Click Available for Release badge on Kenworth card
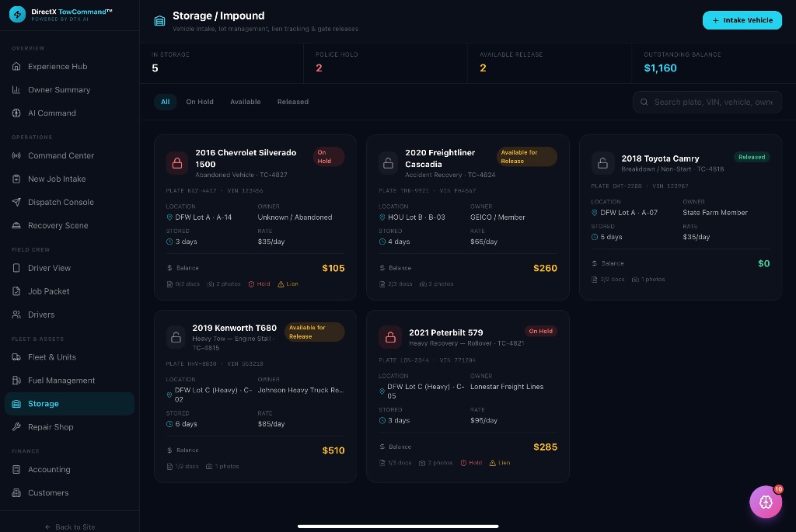 [314, 332]
